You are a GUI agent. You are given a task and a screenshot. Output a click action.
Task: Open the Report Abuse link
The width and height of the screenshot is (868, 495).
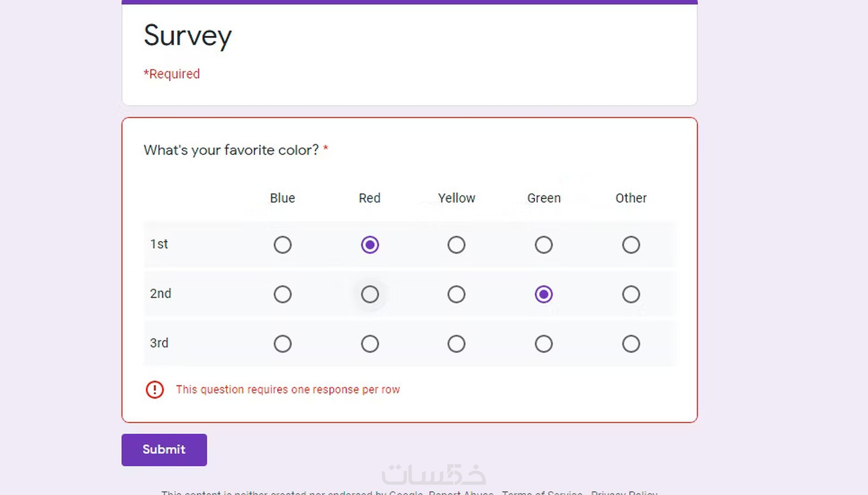461,492
